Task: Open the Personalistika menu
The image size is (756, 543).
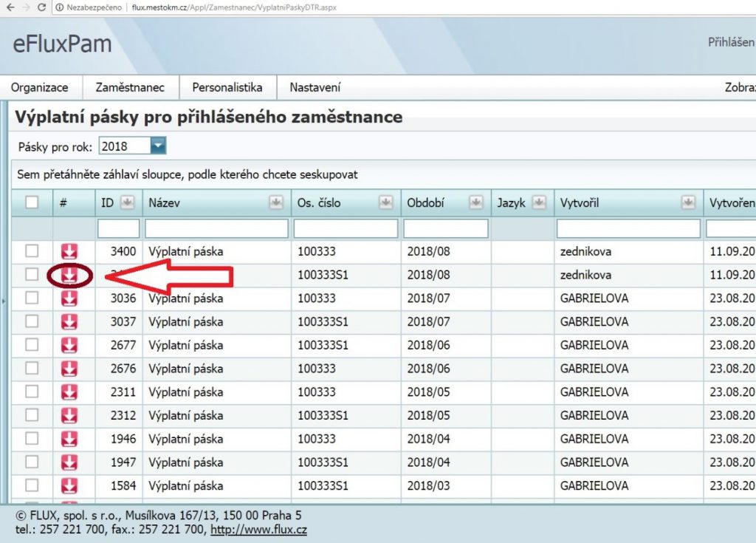Action: (227, 87)
